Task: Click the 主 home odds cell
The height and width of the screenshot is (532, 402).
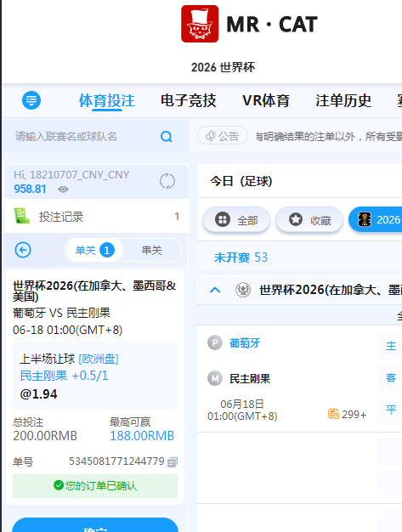Action: (390, 346)
